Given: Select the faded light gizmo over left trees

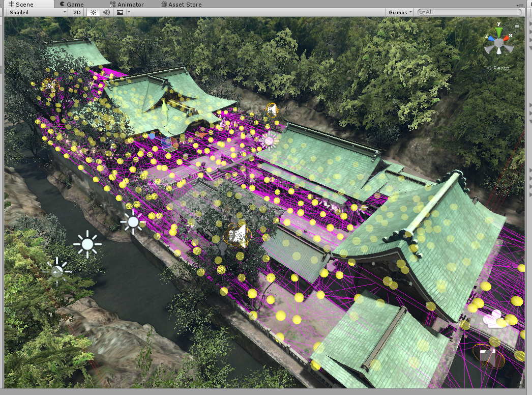Looking at the screenshot, I should pyautogui.click(x=57, y=271).
